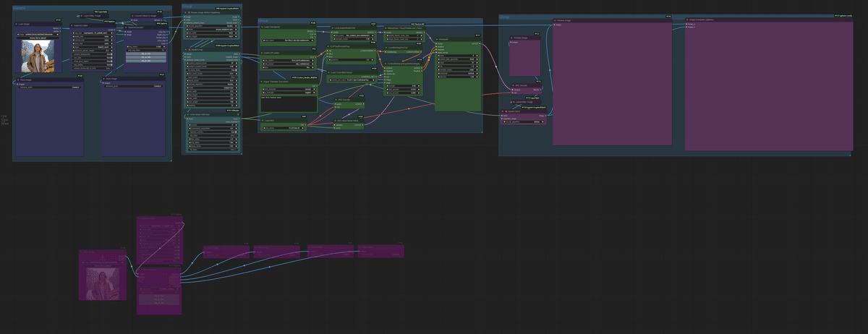Collapse the CLIPTextEncodeFlux node via its title dot
868x334 pixels.
pyautogui.click(x=328, y=46)
